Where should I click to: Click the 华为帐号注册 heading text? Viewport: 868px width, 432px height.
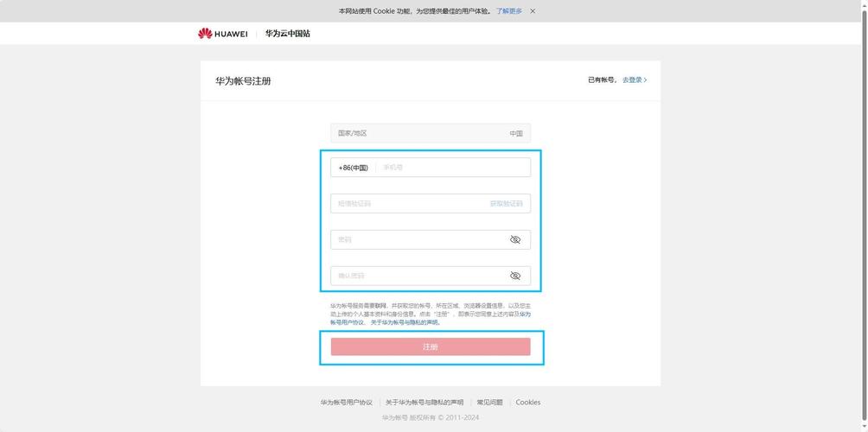[x=243, y=81]
